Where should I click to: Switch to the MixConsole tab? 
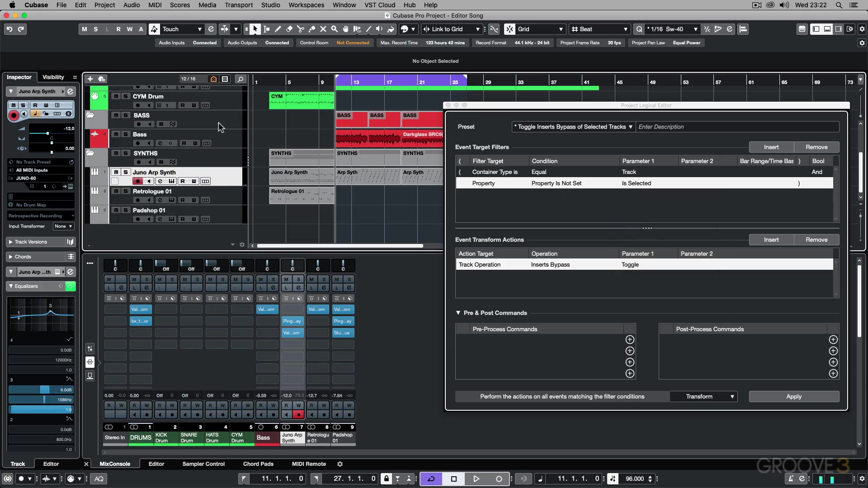(x=115, y=464)
